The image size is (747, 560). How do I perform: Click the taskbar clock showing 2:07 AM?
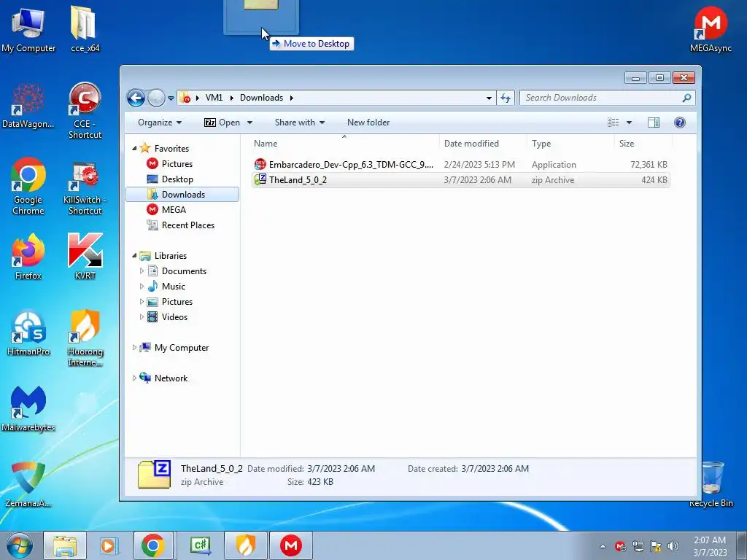click(x=709, y=546)
